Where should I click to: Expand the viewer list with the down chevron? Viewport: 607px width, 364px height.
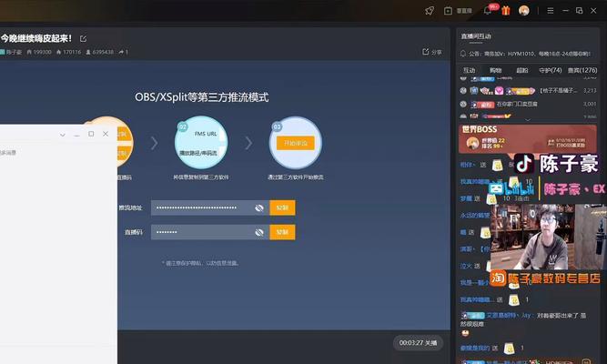(527, 120)
